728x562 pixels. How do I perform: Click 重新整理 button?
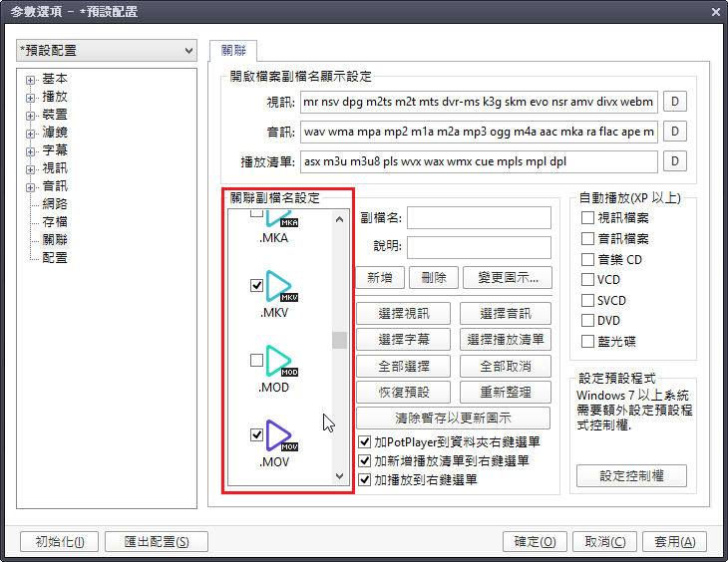(506, 393)
